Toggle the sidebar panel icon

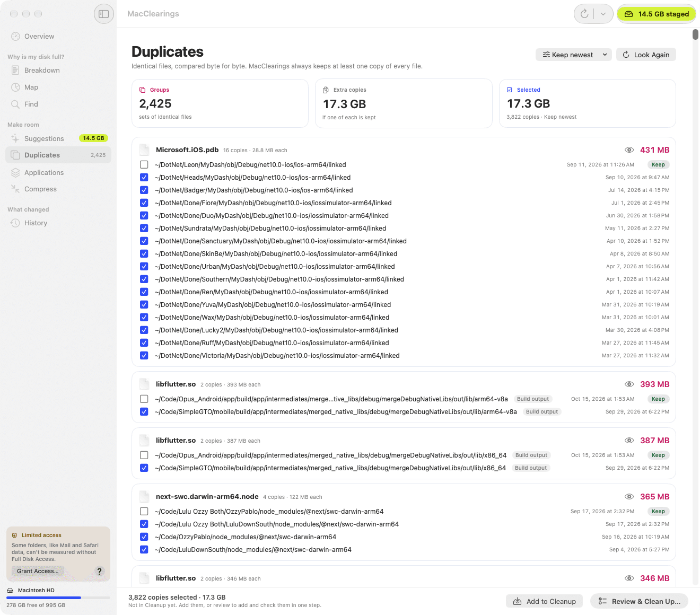tap(104, 14)
